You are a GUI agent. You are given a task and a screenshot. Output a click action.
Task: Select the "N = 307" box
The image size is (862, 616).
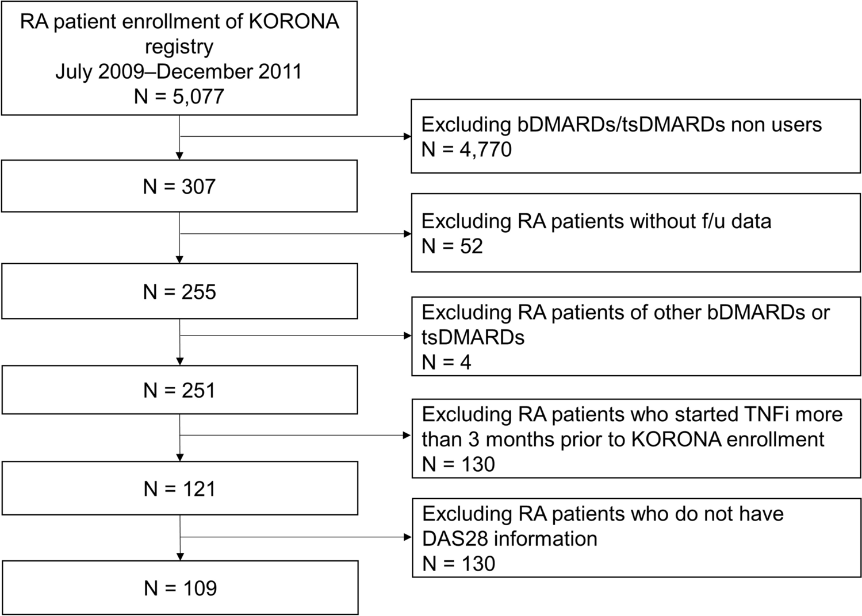coord(179,186)
